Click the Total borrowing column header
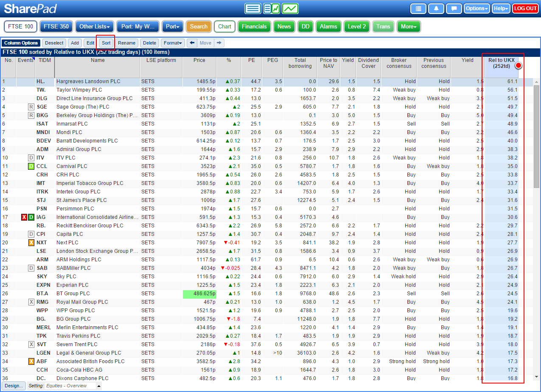Viewport: 541px width, 392px height. [300, 67]
